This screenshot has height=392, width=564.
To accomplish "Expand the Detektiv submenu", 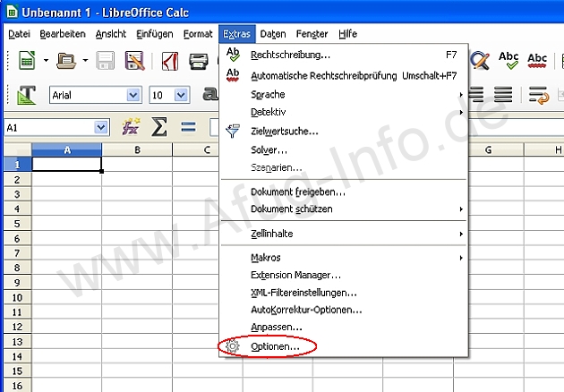I will [344, 112].
